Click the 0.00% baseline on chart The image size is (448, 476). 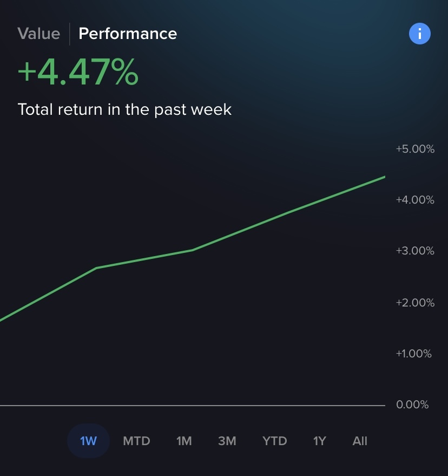(189, 405)
